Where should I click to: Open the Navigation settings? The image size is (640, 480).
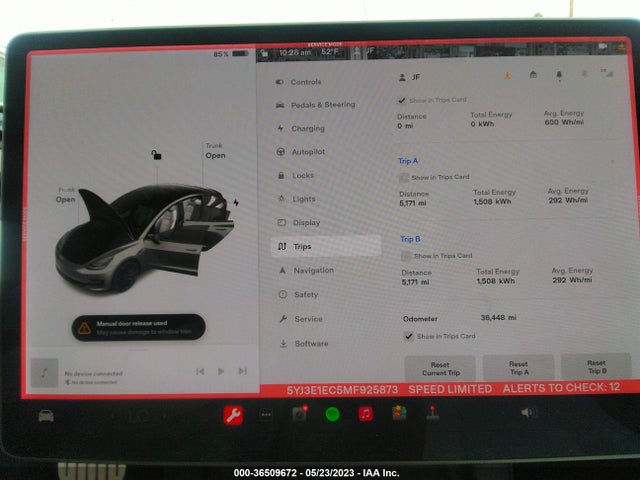tap(306, 270)
